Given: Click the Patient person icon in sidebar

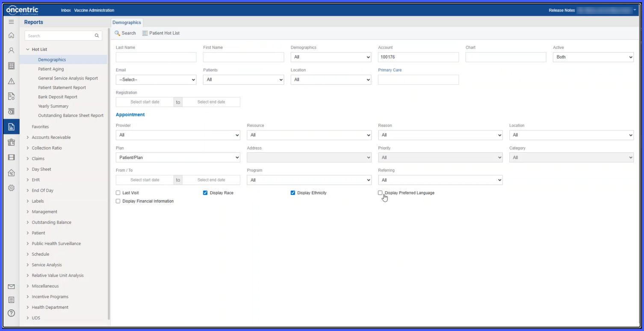Looking at the screenshot, I should pos(12,50).
